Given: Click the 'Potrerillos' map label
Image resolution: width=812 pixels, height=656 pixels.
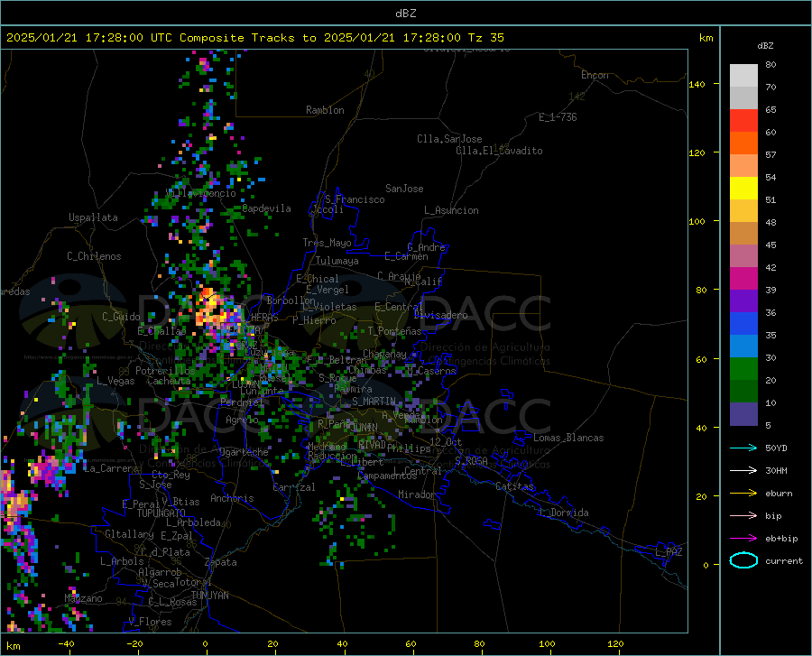Looking at the screenshot, I should click(165, 371).
